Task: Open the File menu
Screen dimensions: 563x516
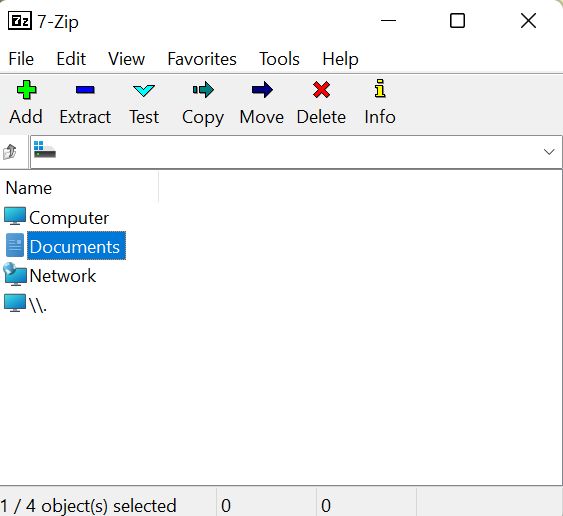Action: [21, 59]
